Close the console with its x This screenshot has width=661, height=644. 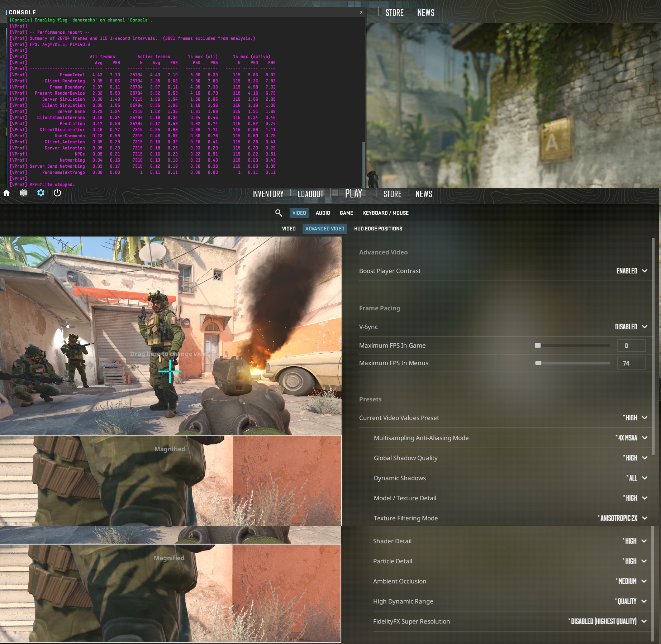pyautogui.click(x=361, y=12)
